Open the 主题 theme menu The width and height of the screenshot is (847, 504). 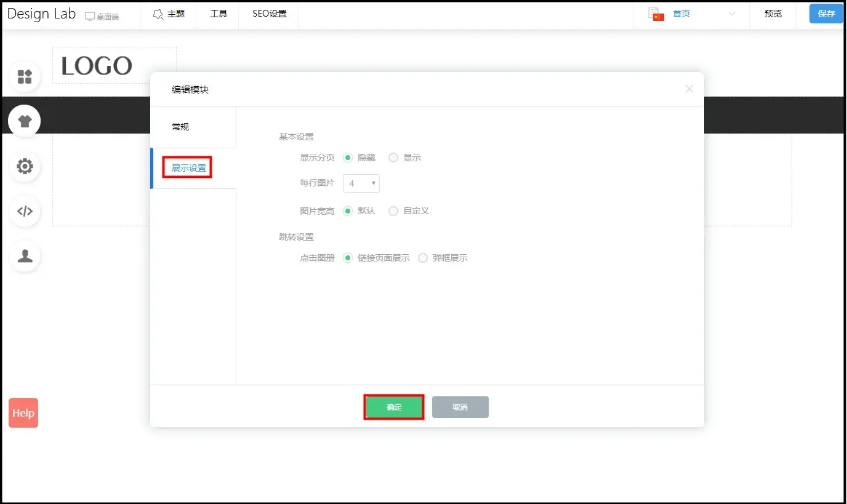[x=169, y=14]
